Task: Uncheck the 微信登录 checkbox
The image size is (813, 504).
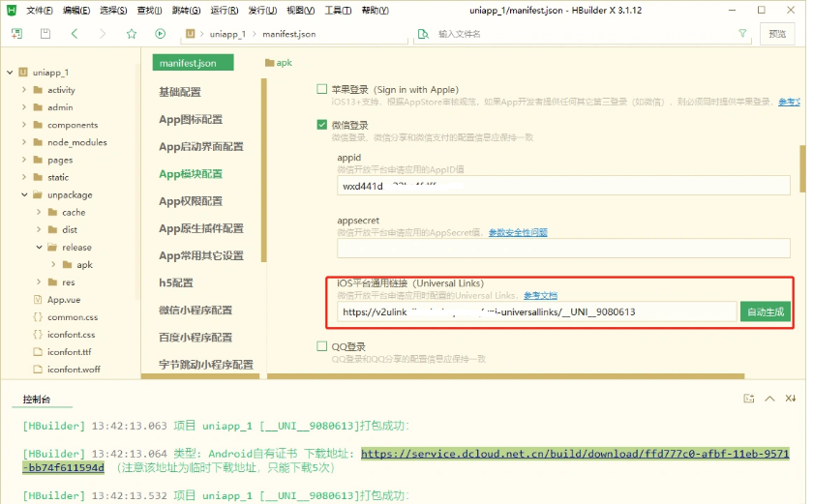Action: tap(322, 125)
